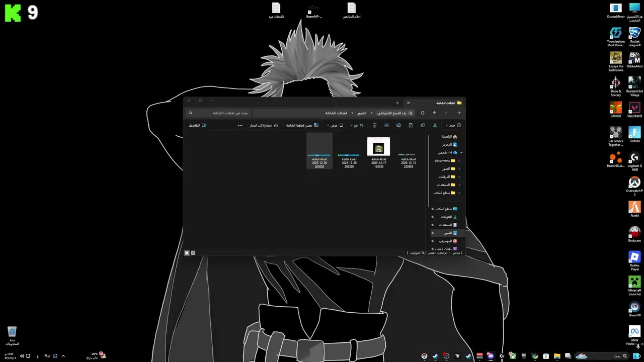Viewport: 644px width, 362px height.
Task: Open the Thunderstore Mod Manager desktop icon
Action: (616, 37)
